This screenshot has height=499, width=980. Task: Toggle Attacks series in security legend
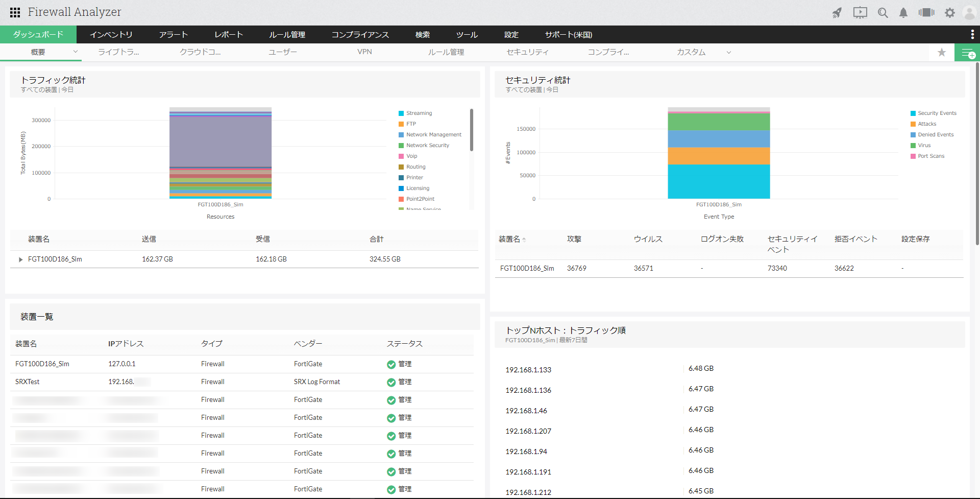(x=926, y=124)
